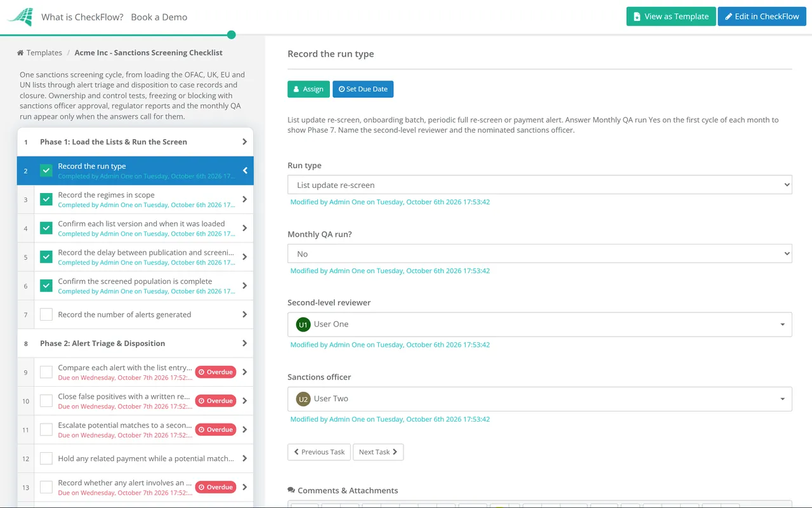The height and width of the screenshot is (508, 812).
Task: Go to Templates breadcrumb
Action: [x=44, y=53]
